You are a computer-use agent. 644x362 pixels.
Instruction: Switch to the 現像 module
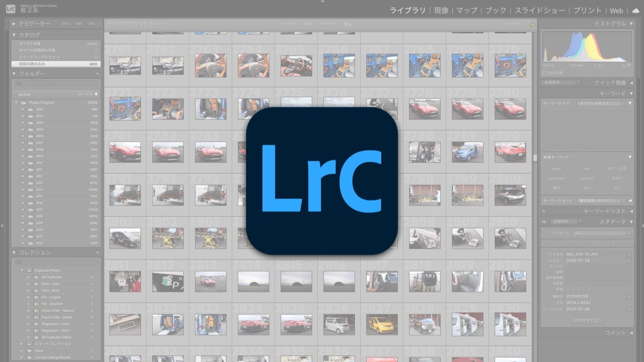tap(441, 10)
